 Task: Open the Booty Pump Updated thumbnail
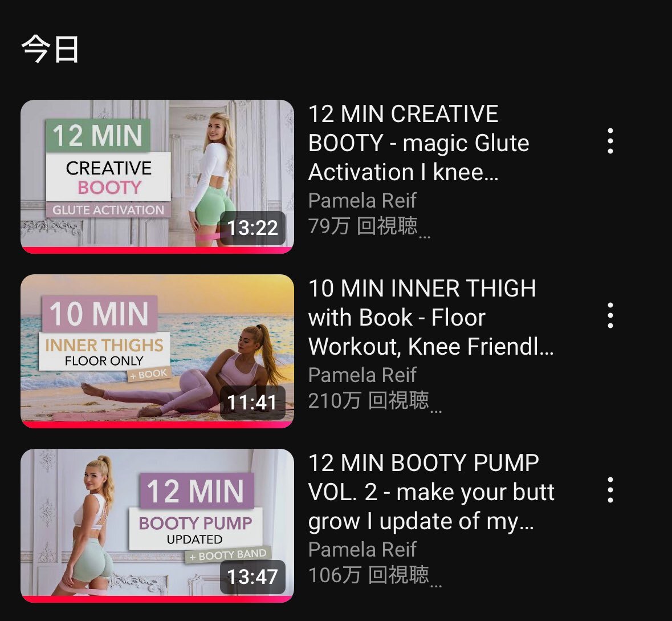pos(157,525)
